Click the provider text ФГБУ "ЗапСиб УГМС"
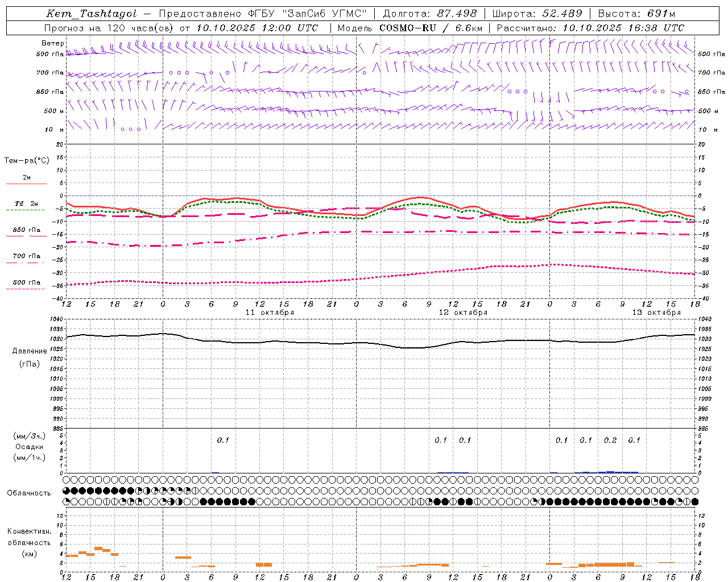This screenshot has width=728, height=582. tap(308, 14)
